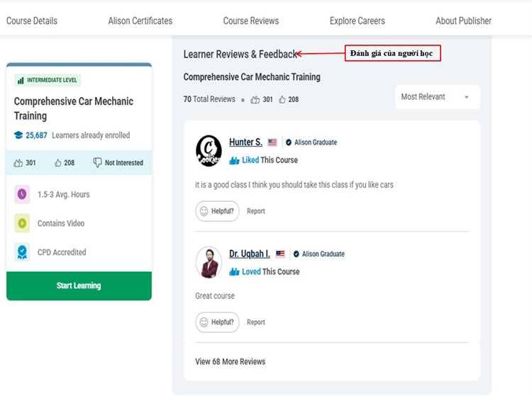Open the Alison Certificates tab

(x=140, y=21)
